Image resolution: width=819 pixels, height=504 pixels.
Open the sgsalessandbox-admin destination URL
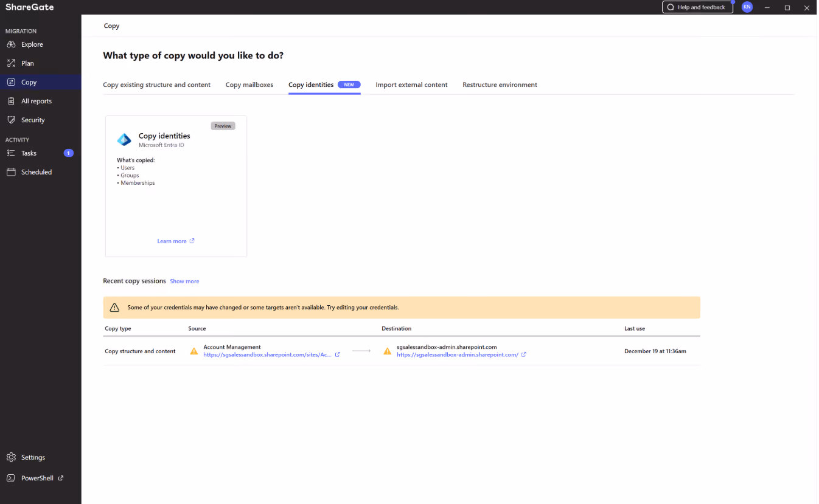(x=458, y=355)
